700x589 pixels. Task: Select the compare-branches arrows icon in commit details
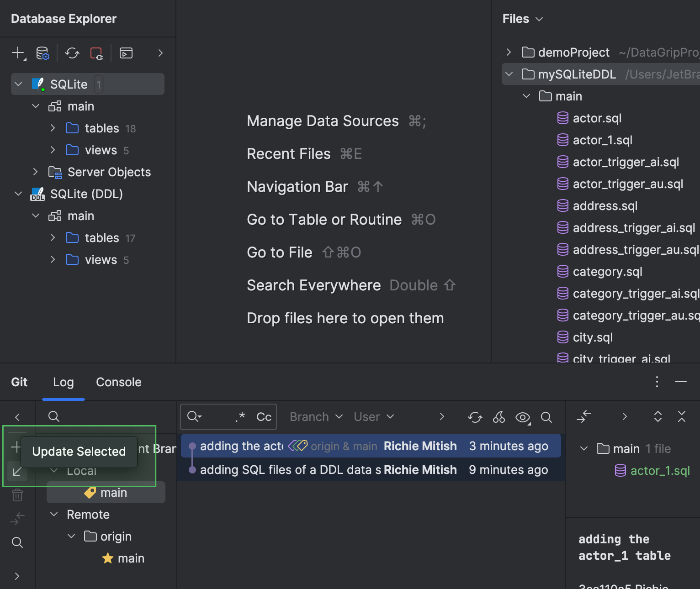584,417
